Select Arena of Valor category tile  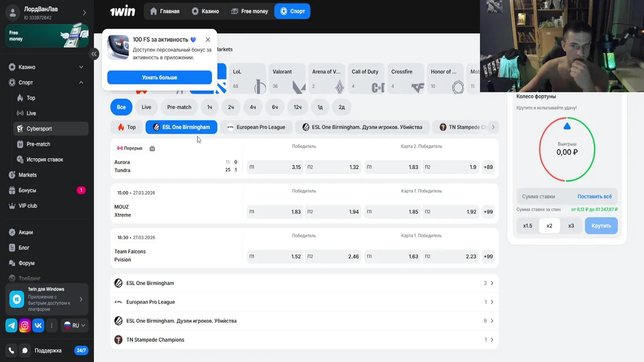click(x=327, y=79)
